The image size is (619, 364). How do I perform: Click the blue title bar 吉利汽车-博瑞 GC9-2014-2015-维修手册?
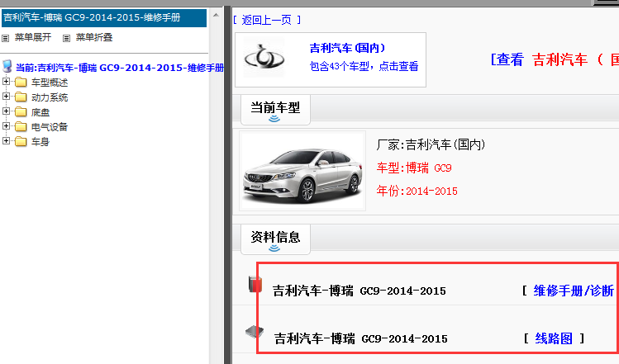click(104, 18)
